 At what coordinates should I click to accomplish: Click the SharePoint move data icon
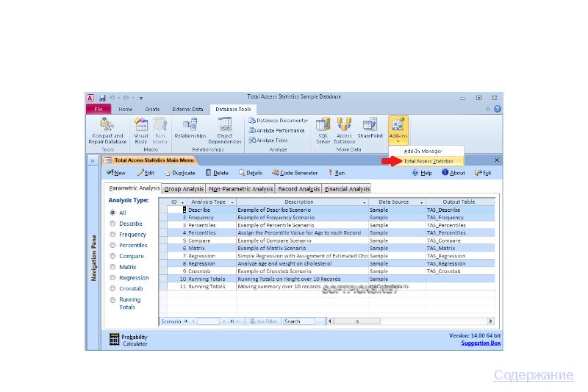[370, 125]
